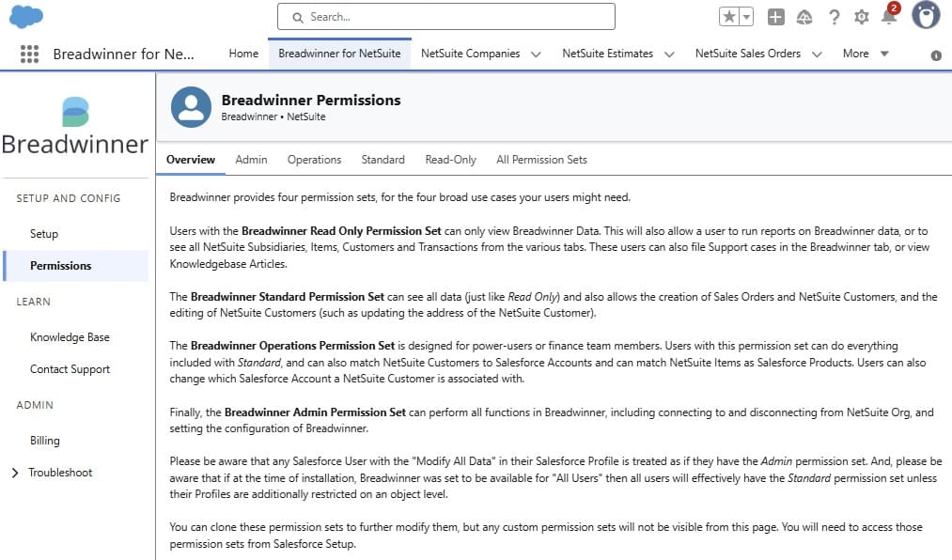The image size is (952, 560).
Task: Expand the NetSuite Sales Orders dropdown chevron
Action: click(x=817, y=54)
